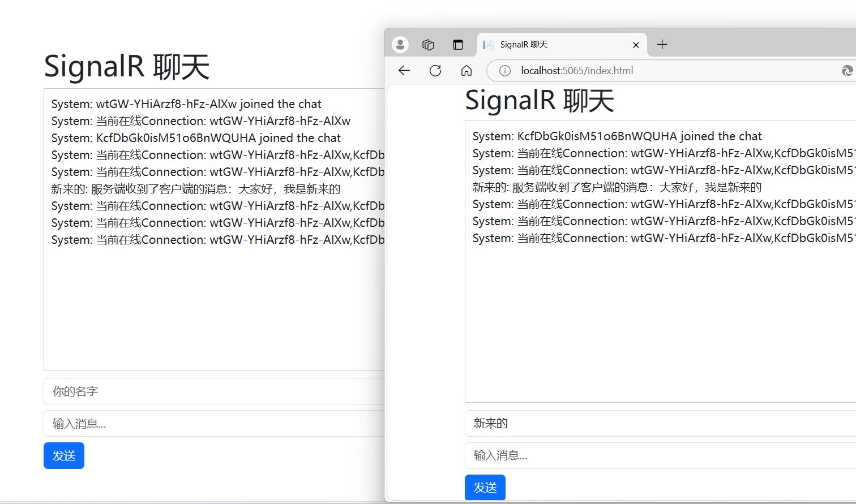This screenshot has width=856, height=504.
Task: Click the Edge icon beside address bar
Action: (848, 71)
